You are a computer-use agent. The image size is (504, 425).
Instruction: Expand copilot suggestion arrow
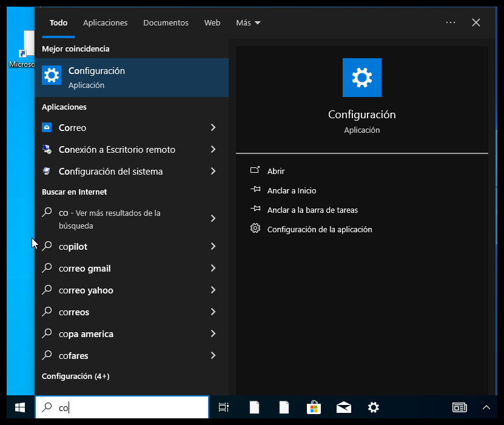[213, 246]
